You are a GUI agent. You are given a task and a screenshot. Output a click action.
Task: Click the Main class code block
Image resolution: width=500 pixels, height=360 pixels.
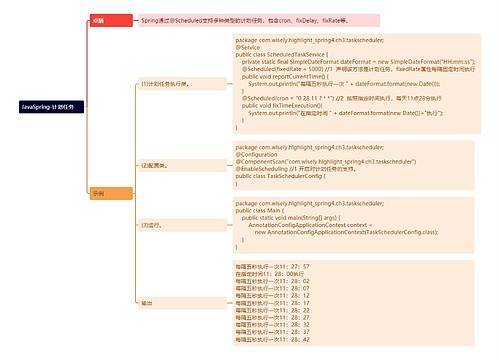[353, 225]
